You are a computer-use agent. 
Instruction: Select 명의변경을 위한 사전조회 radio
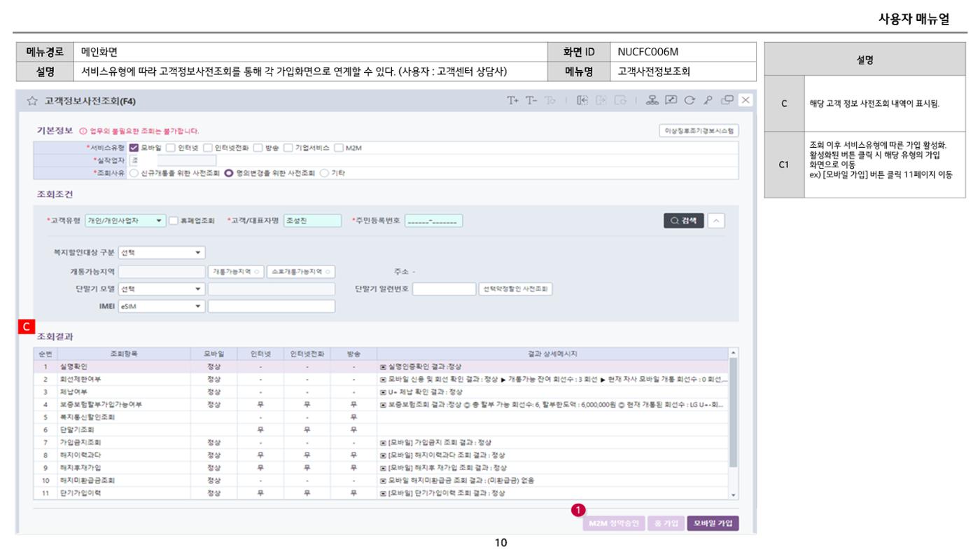(228, 173)
